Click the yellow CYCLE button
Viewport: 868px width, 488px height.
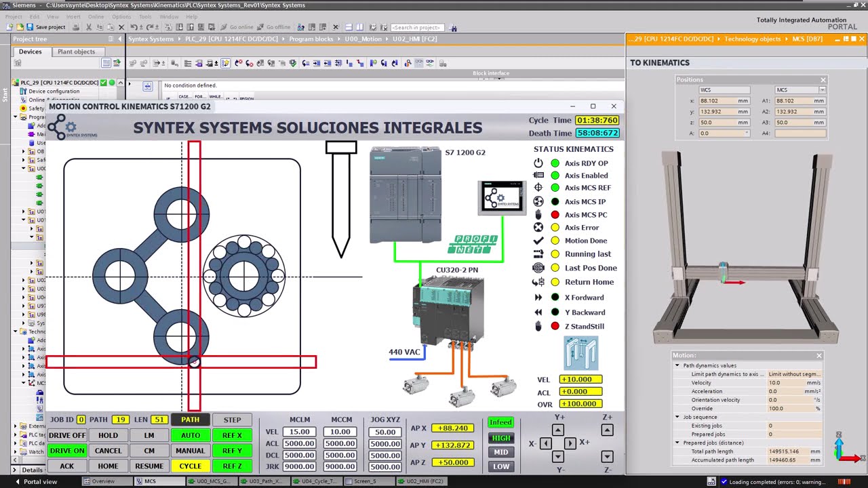tap(190, 466)
